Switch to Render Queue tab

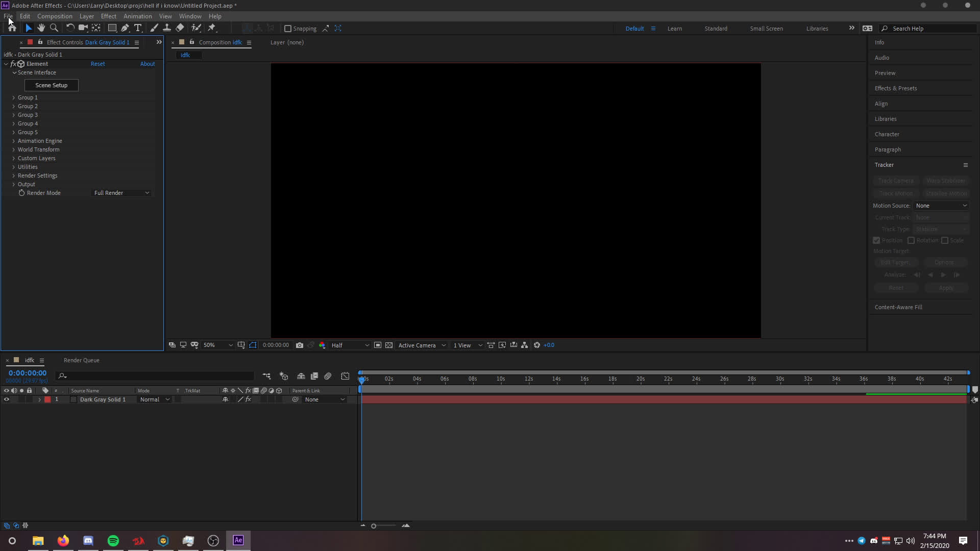pos(82,360)
